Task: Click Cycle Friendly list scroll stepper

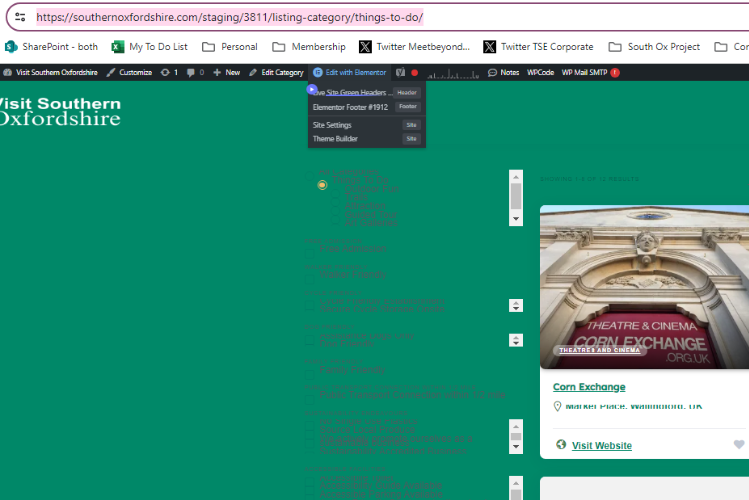Action: 516,306
